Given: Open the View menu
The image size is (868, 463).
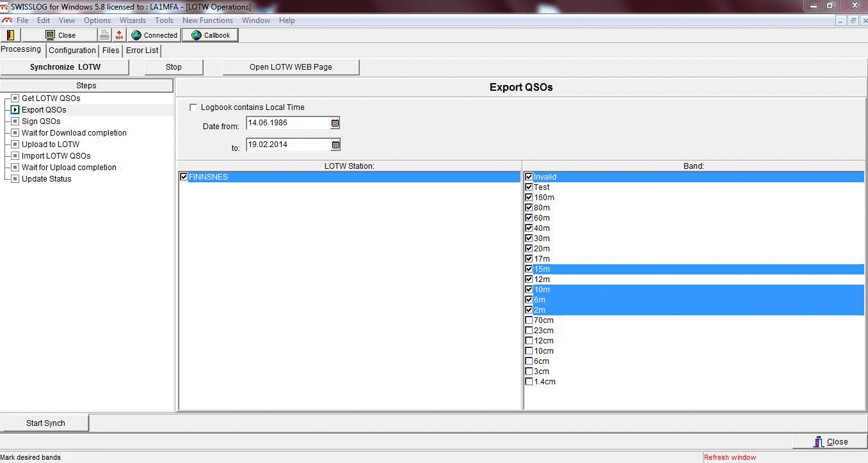Looking at the screenshot, I should click(67, 20).
